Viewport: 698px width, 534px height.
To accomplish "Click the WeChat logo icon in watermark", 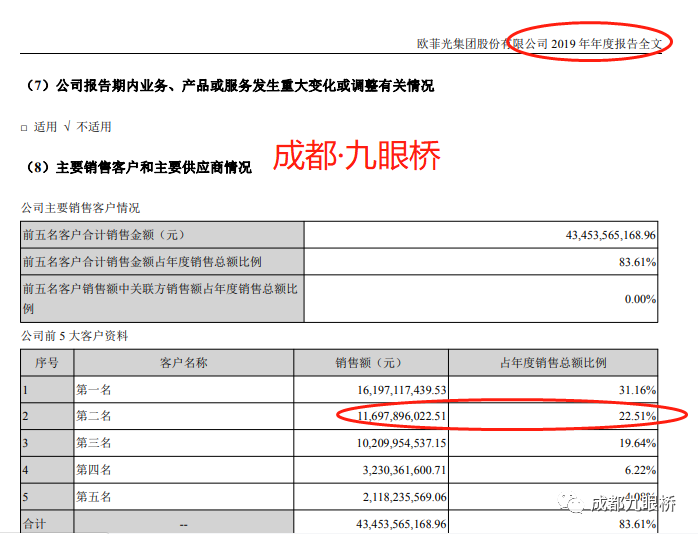I will click(571, 503).
